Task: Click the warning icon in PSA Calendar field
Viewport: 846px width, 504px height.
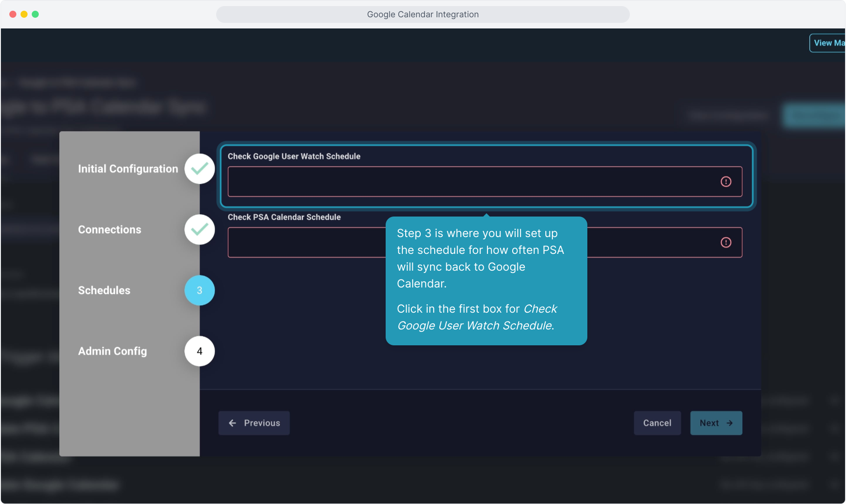Action: (x=726, y=242)
